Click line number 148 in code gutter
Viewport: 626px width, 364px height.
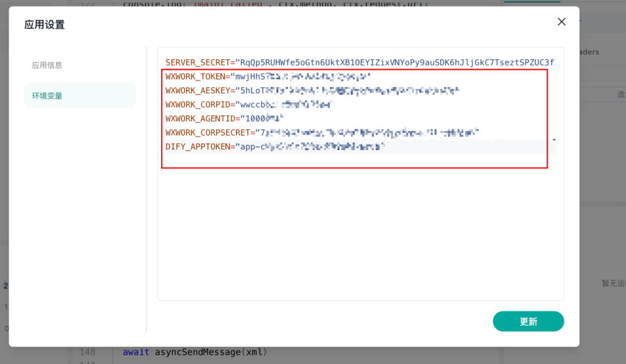(x=88, y=352)
